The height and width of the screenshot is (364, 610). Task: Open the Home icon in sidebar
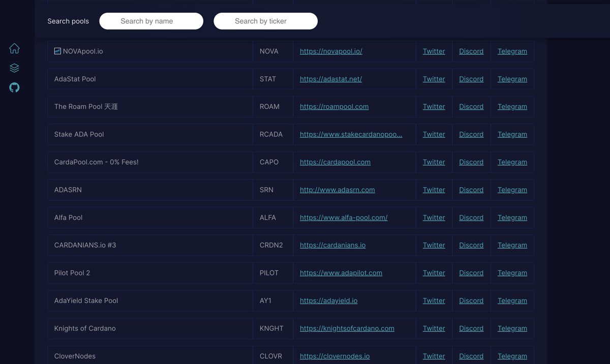coord(14,48)
